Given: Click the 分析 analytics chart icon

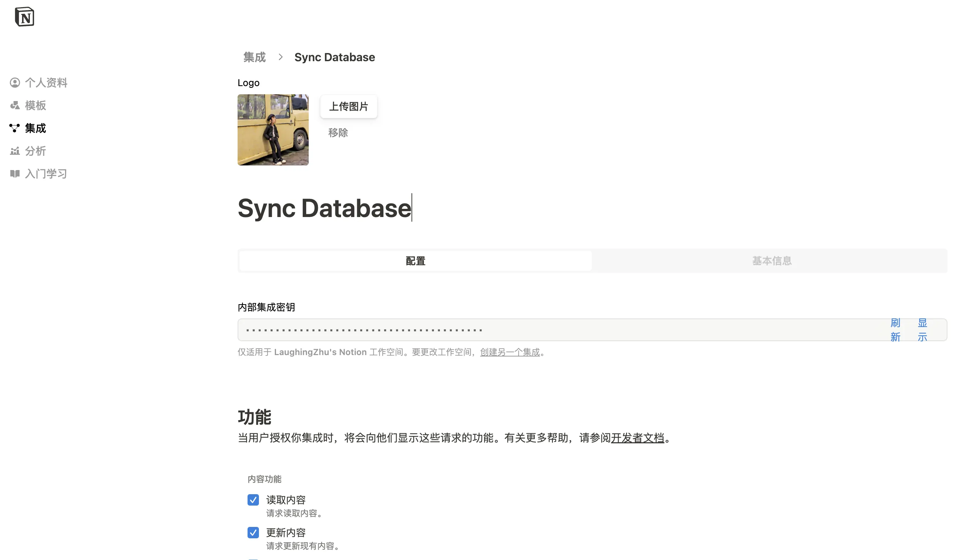Looking at the screenshot, I should (x=15, y=151).
